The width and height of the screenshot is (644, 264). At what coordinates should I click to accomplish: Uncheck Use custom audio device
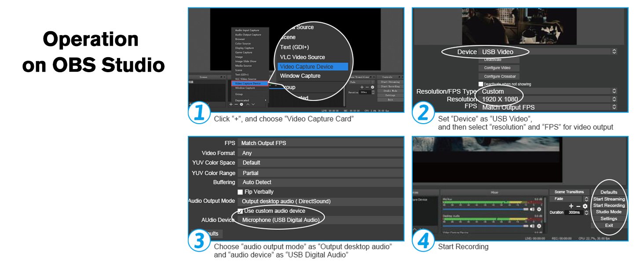[240, 211]
